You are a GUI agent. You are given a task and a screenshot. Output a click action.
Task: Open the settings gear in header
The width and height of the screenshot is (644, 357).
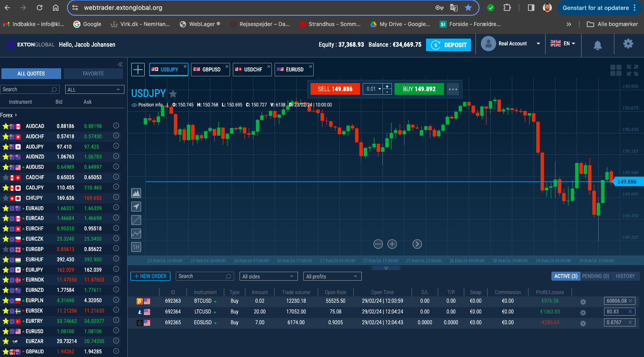coord(628,44)
